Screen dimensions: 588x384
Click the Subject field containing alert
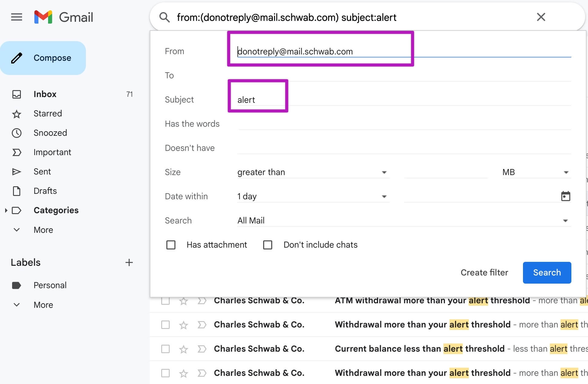[404, 99]
